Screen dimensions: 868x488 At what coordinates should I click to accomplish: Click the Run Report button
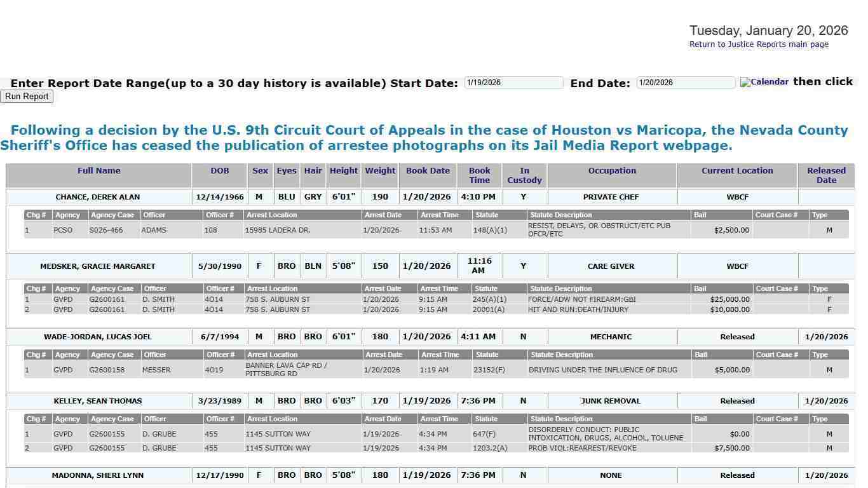coord(27,96)
